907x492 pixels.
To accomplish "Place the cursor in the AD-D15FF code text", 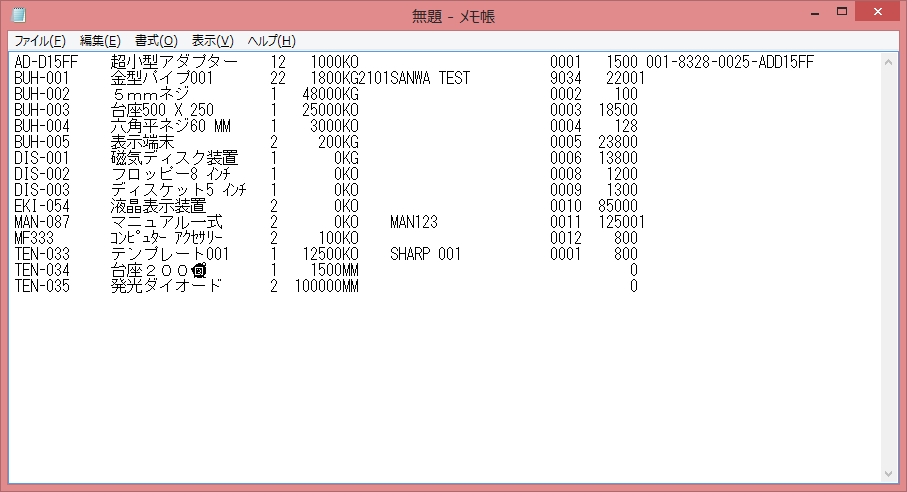I will coord(45,62).
